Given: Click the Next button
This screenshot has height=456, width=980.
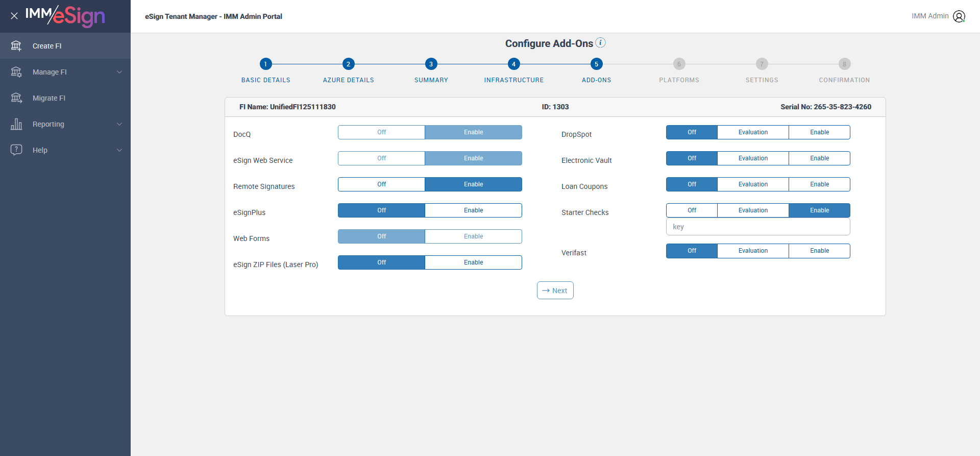Looking at the screenshot, I should coord(555,291).
